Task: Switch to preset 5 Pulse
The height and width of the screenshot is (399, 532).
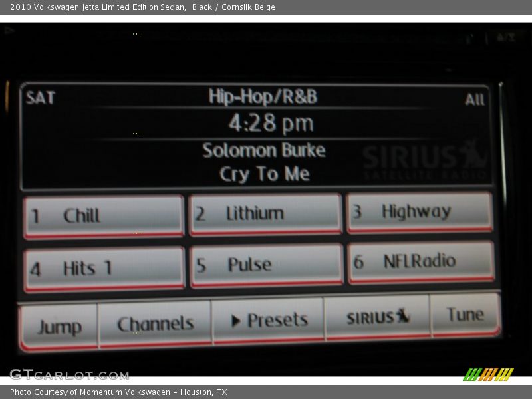Action: coord(265,265)
